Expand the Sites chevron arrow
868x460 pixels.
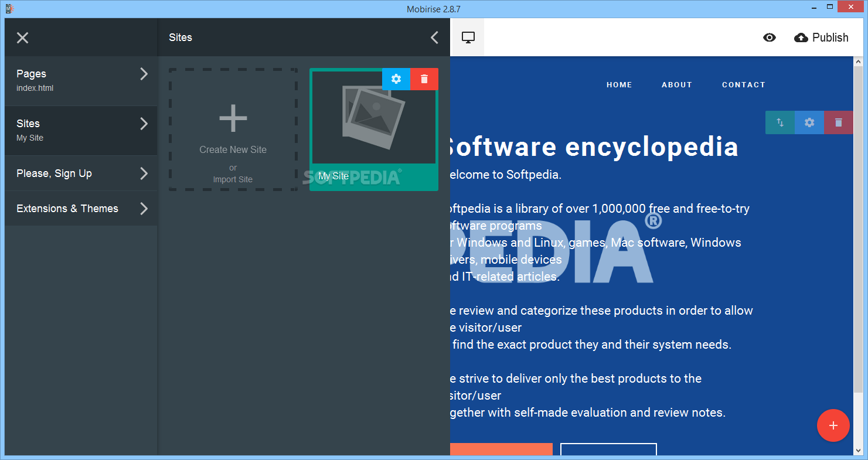[144, 124]
